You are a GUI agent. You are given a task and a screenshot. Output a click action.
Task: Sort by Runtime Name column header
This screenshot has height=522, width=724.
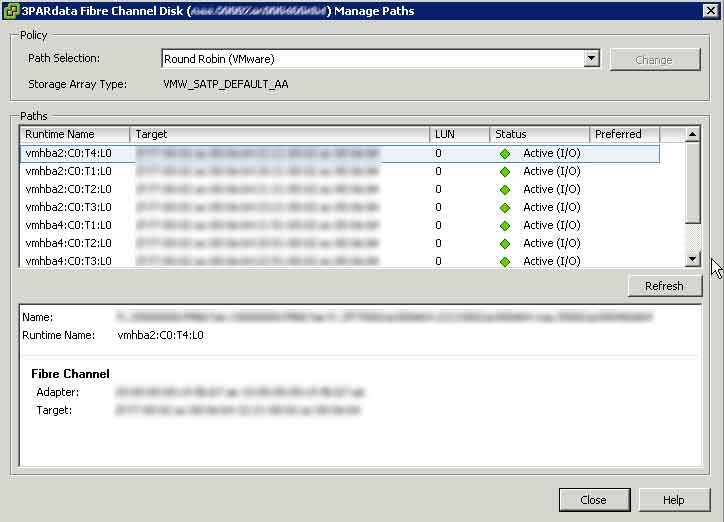click(75, 134)
